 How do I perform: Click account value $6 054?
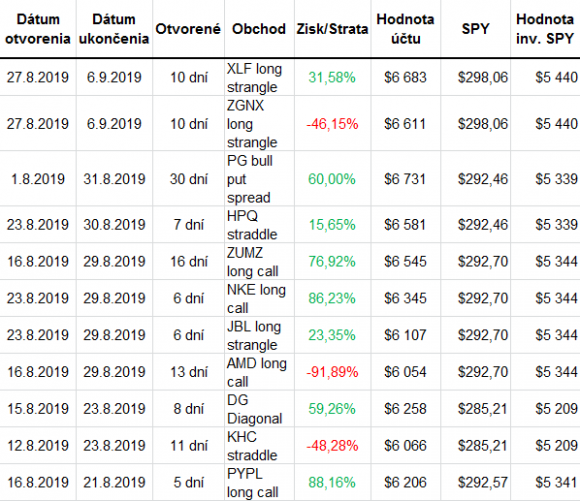click(405, 372)
